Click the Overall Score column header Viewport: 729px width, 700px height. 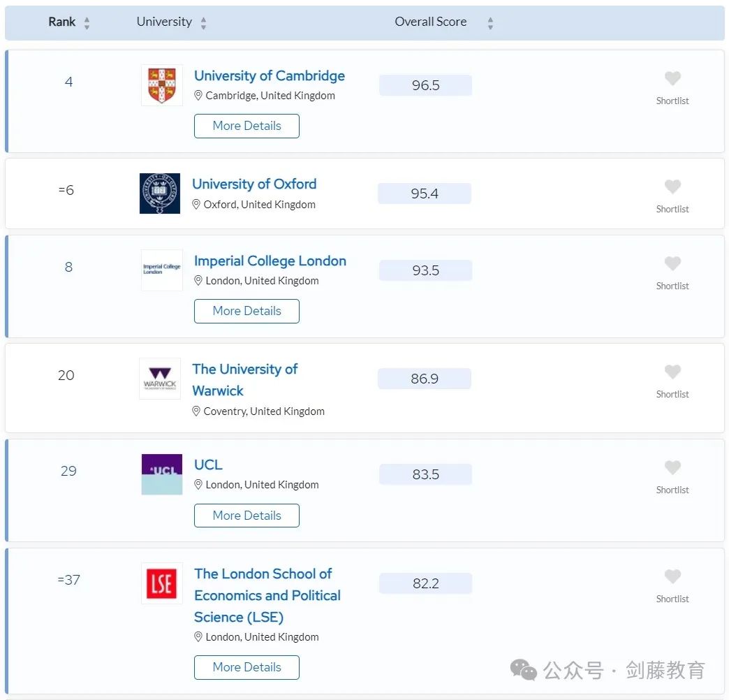point(431,22)
